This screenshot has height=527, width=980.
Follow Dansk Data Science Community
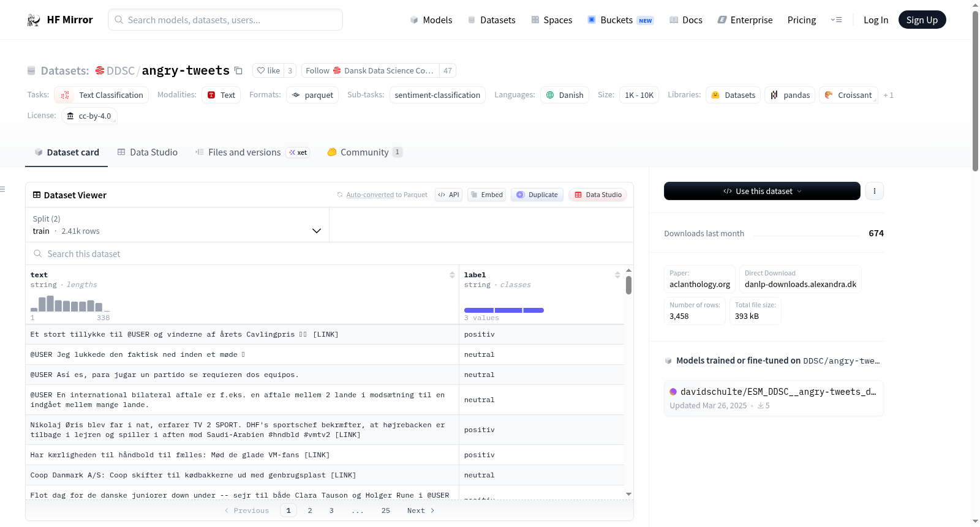[x=371, y=71]
